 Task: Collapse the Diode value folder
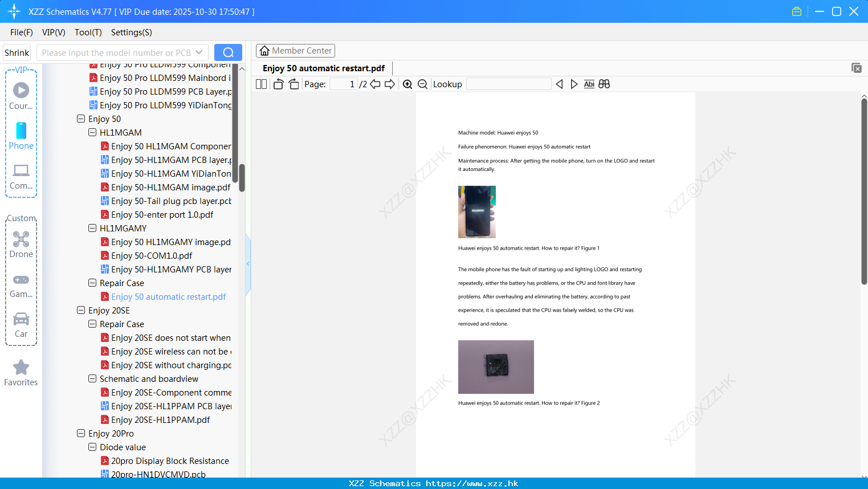click(x=92, y=447)
